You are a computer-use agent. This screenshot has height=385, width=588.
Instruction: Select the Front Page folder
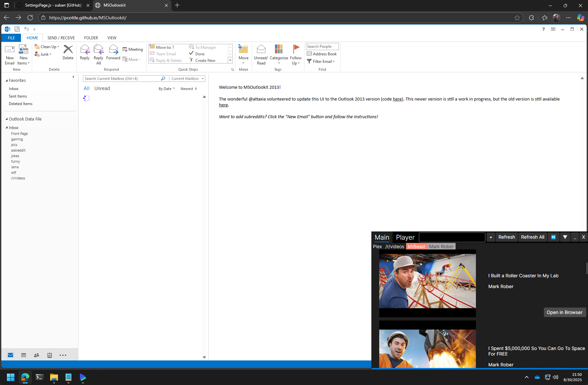pyautogui.click(x=19, y=134)
